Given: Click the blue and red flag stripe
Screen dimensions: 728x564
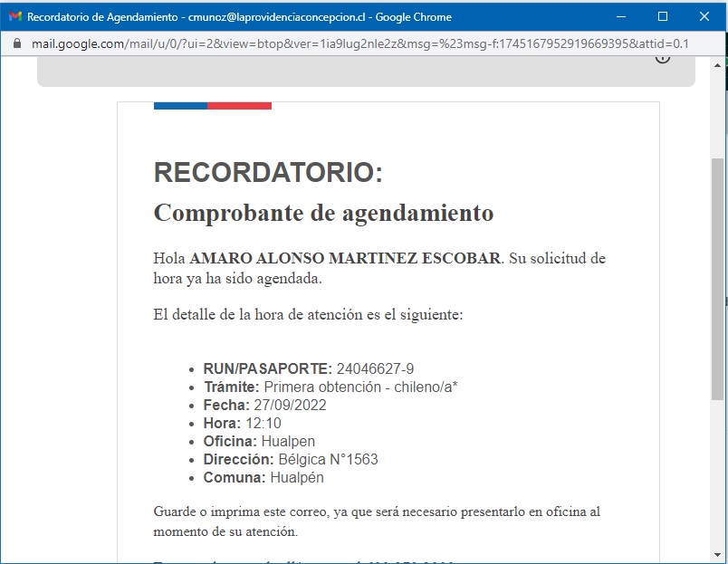Looking at the screenshot, I should [213, 105].
